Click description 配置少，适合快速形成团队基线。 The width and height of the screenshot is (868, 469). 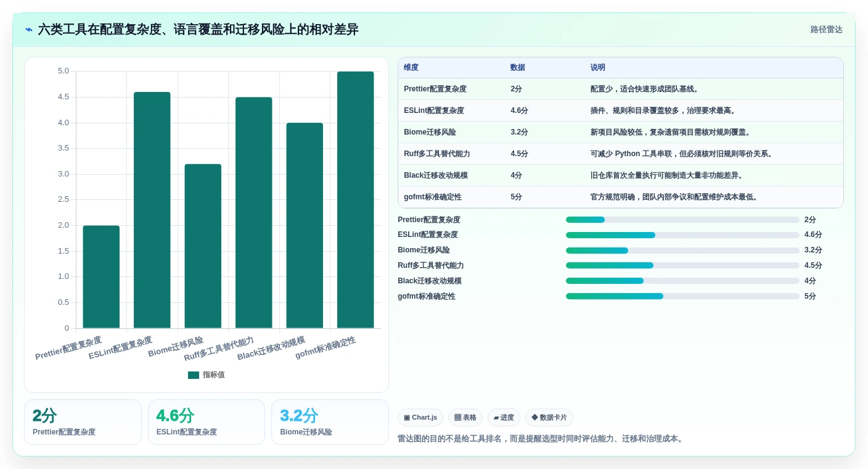pyautogui.click(x=645, y=89)
